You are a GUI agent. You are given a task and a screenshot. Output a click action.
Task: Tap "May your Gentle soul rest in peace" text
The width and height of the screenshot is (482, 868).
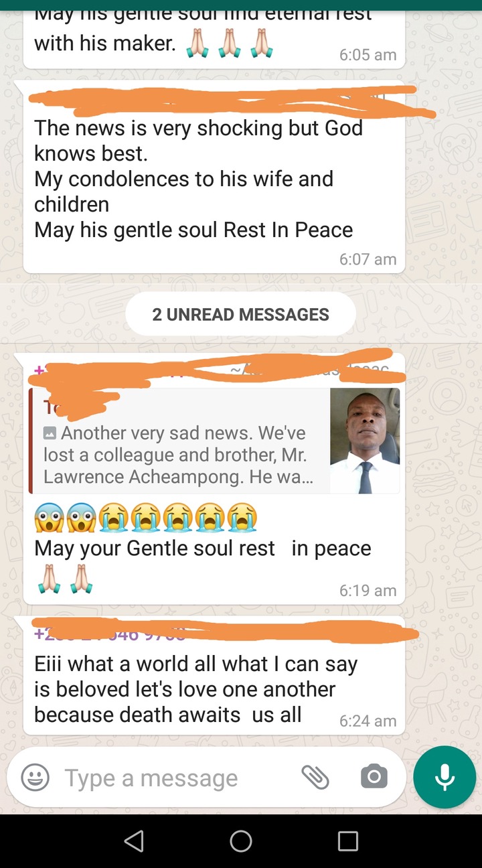[x=203, y=548]
